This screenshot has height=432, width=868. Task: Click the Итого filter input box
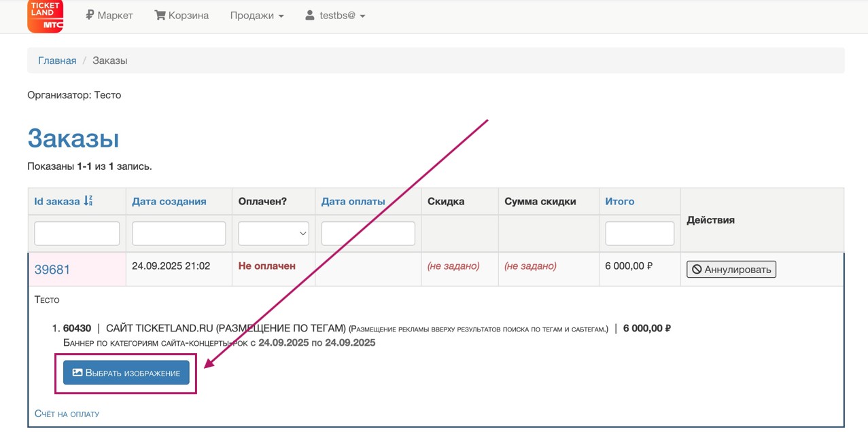click(639, 234)
